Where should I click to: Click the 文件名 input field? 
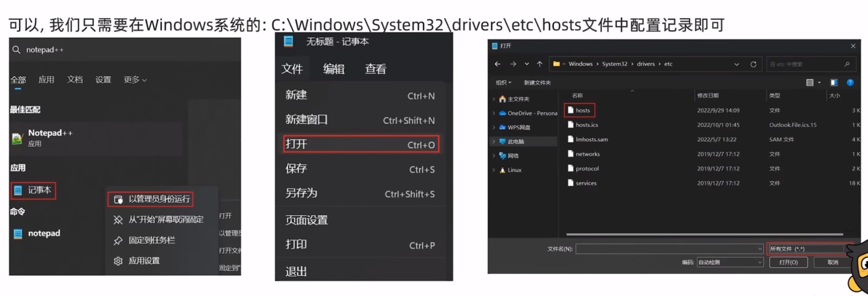point(669,249)
